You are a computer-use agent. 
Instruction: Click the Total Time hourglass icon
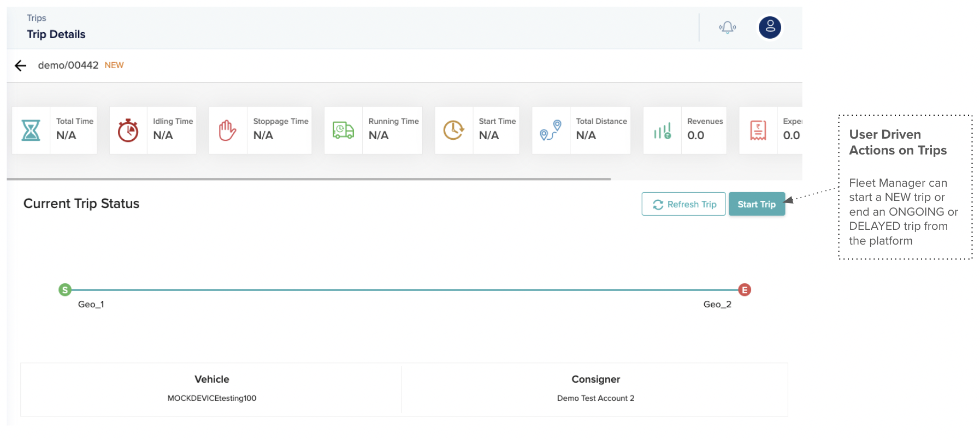tap(31, 130)
